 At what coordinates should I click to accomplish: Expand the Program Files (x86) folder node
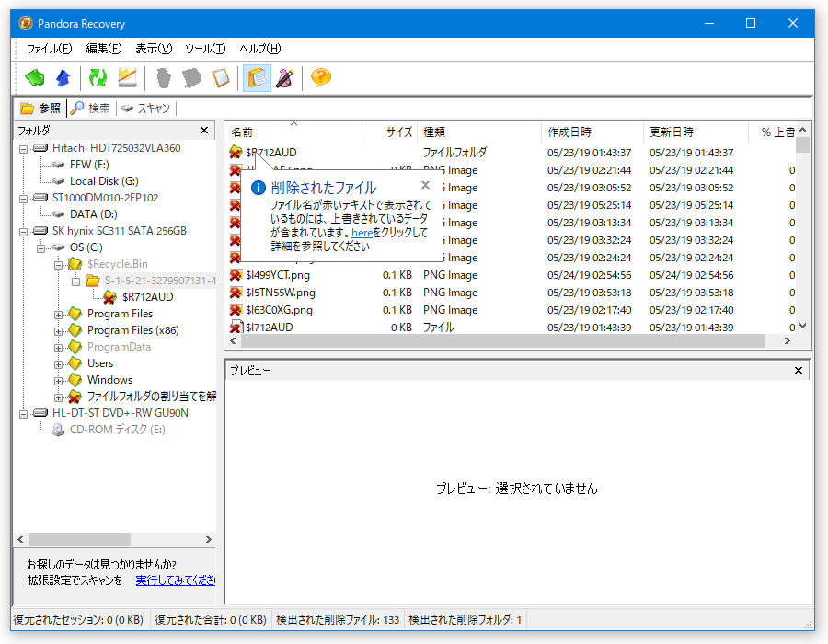[x=58, y=331]
